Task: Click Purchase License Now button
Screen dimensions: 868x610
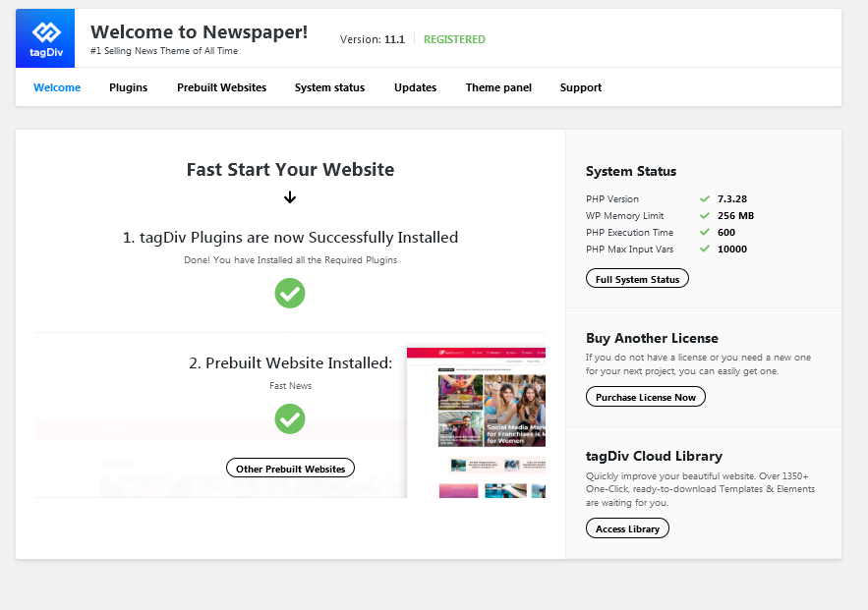Action: tap(646, 397)
